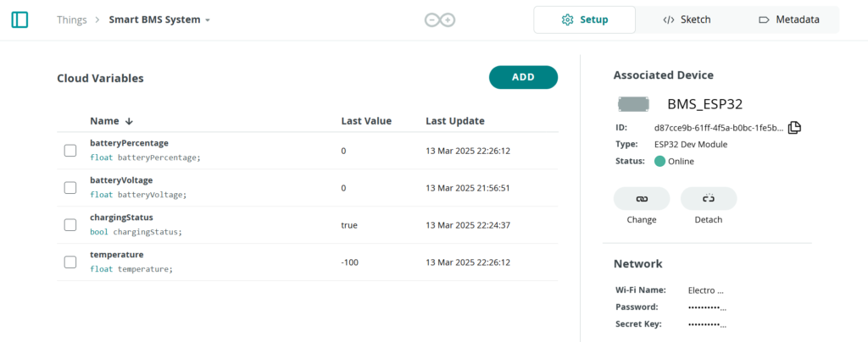868x342 pixels.
Task: Open the batteryVoltage variable name
Action: click(x=121, y=180)
